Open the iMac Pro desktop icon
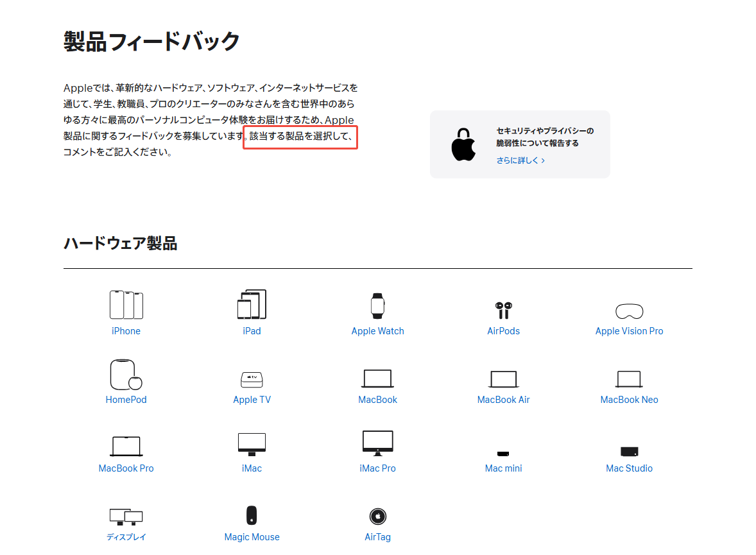756x555 pixels. coord(377,443)
